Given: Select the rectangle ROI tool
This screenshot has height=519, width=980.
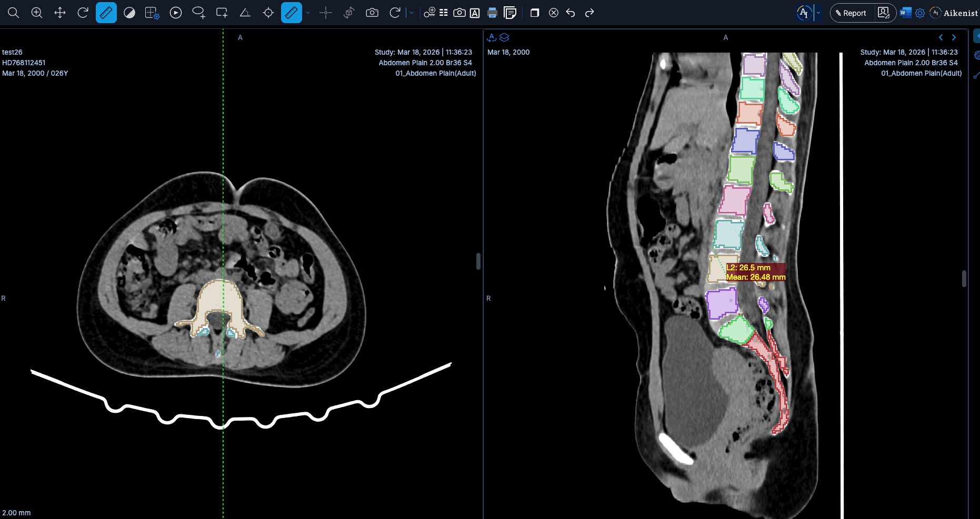Looking at the screenshot, I should pyautogui.click(x=222, y=13).
